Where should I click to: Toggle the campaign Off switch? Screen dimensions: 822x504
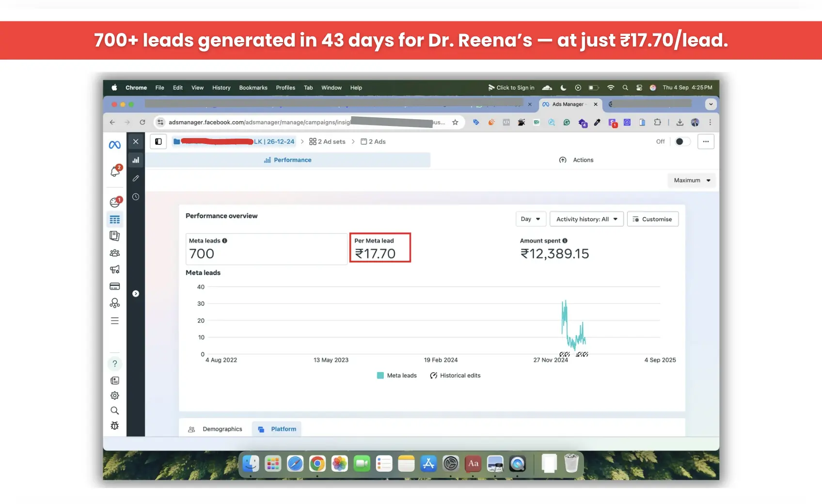point(682,142)
